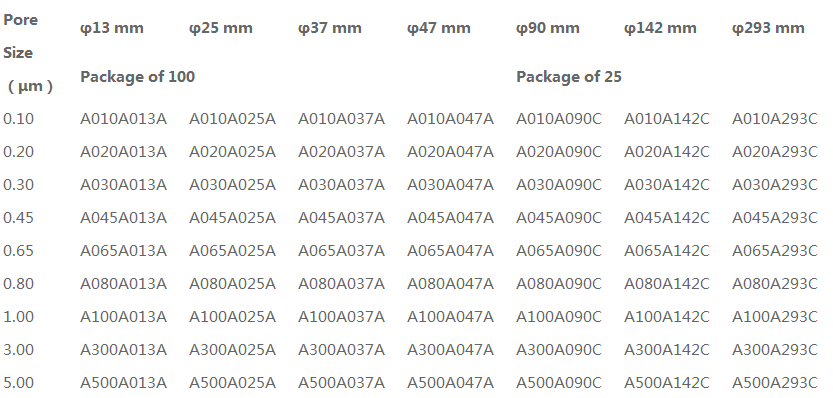
Task: Click the φ25 mm column header
Action: [x=220, y=28]
